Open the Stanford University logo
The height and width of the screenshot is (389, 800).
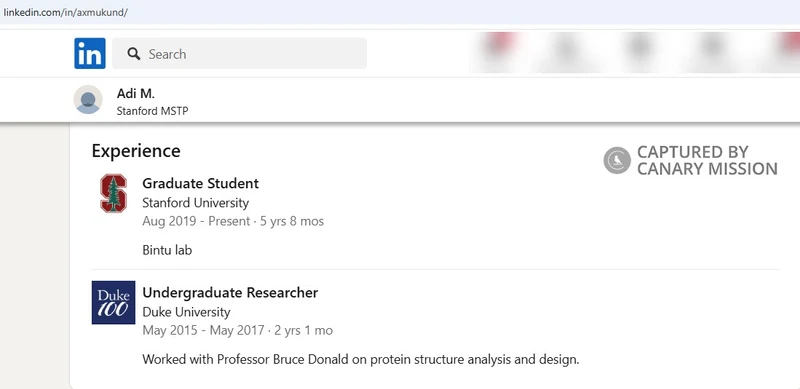(113, 193)
